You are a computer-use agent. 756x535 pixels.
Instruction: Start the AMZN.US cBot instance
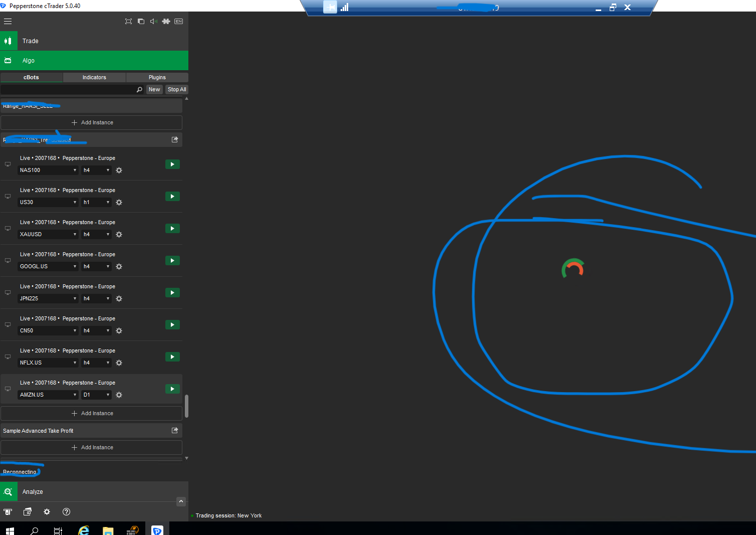click(x=172, y=389)
